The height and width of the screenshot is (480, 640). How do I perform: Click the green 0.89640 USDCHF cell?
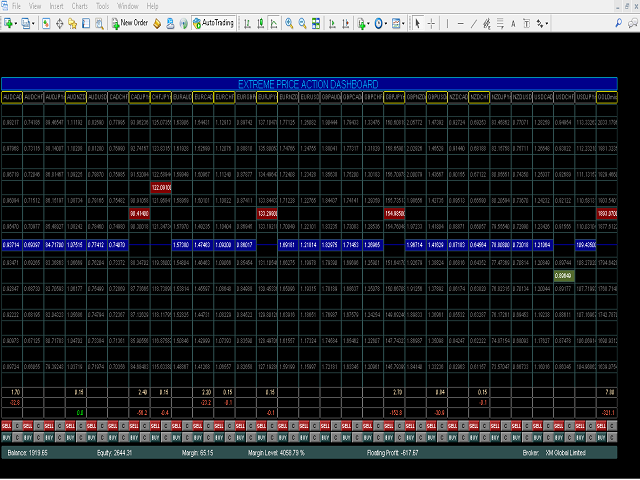tap(564, 276)
